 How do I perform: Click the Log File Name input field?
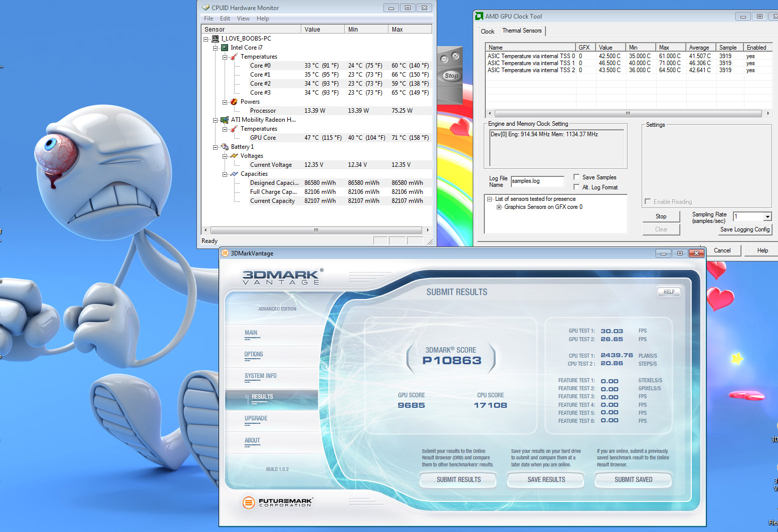click(537, 181)
